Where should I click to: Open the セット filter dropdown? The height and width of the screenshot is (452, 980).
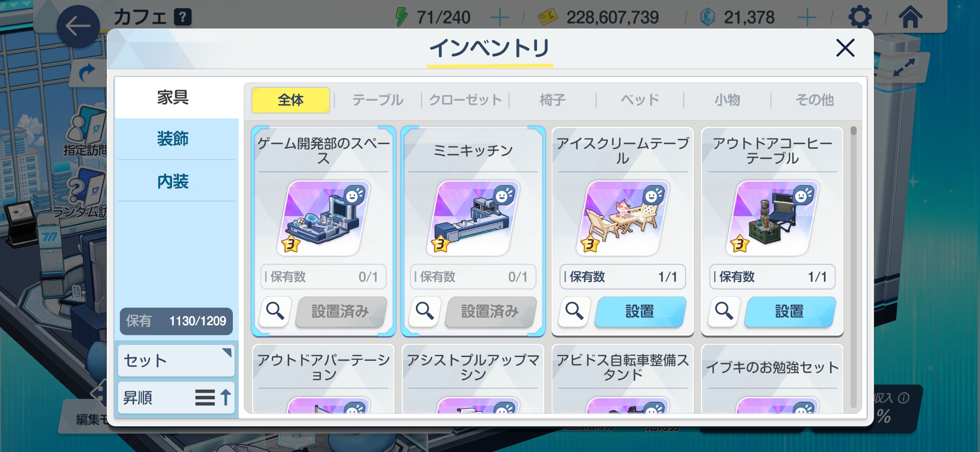[176, 360]
